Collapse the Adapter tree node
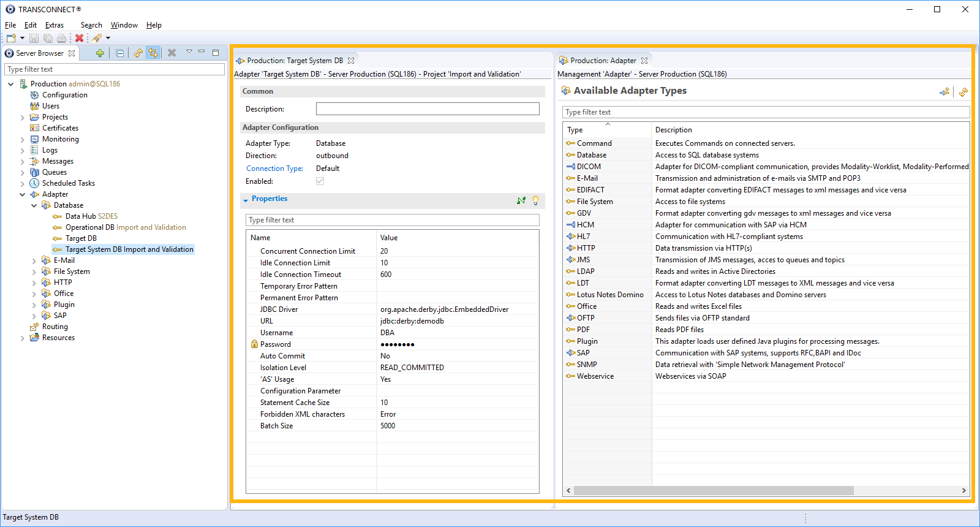Viewport: 980px width, 527px height. coord(23,194)
